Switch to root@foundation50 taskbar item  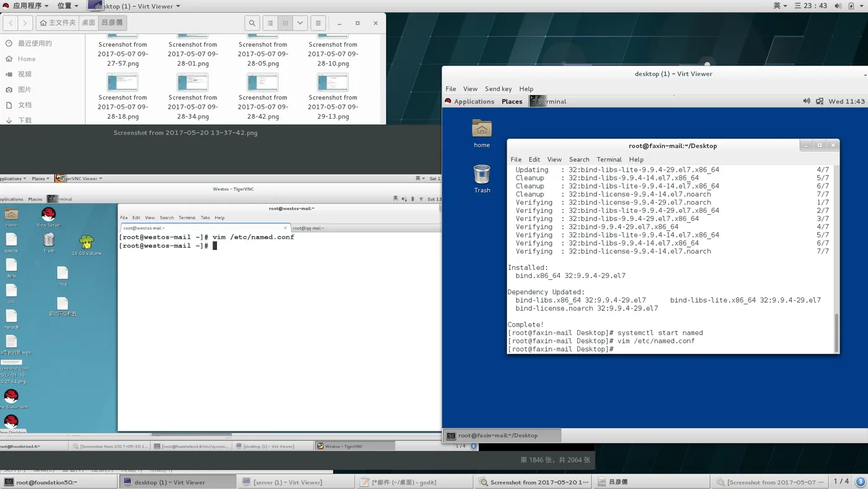click(58, 482)
